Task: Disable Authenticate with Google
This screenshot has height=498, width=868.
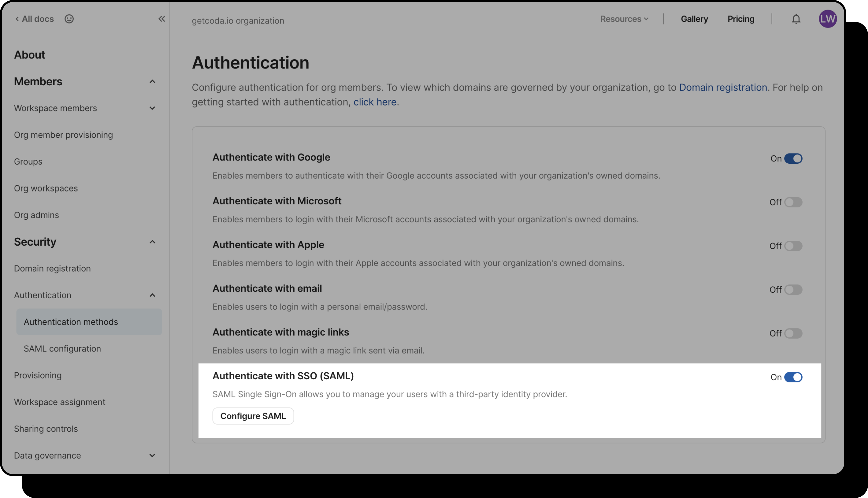Action: point(794,158)
